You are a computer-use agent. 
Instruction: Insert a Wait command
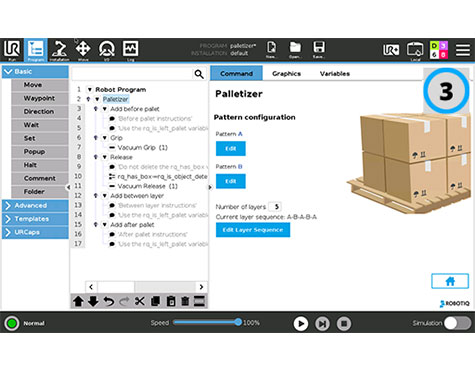[x=40, y=125]
